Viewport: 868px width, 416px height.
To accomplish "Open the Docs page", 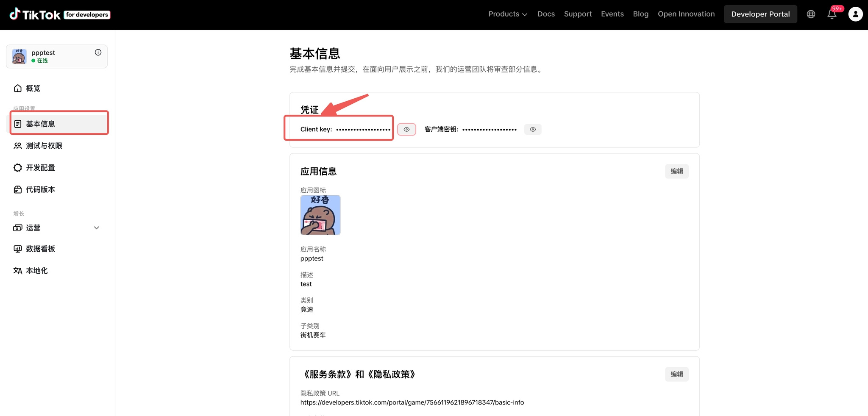I will pos(546,14).
